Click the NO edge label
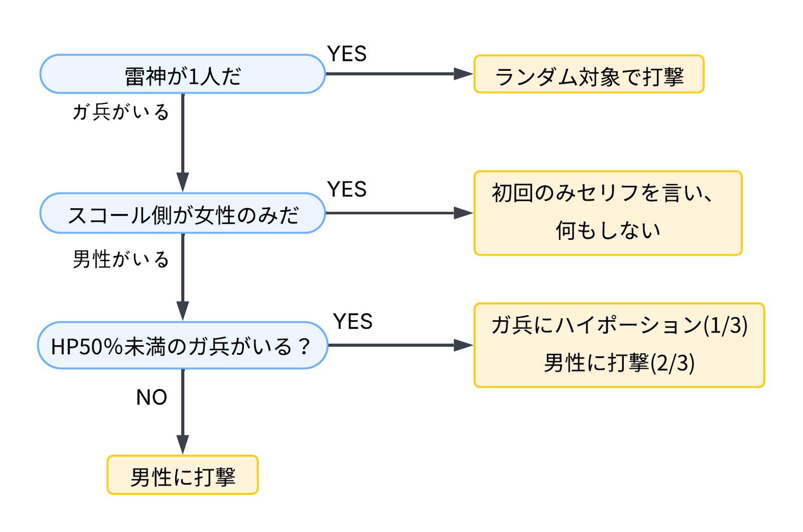 [x=152, y=397]
